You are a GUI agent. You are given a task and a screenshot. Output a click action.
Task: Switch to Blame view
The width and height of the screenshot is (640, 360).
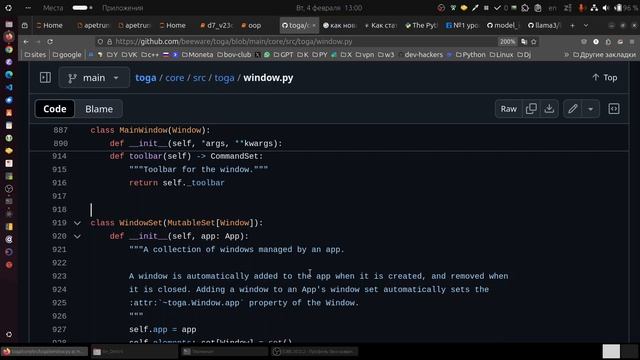coord(99,109)
